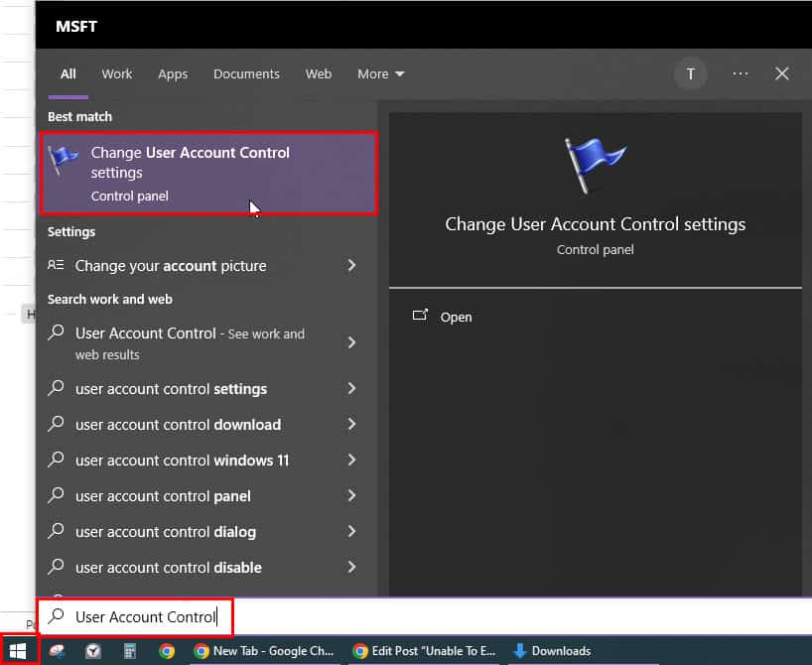Image resolution: width=812 pixels, height=665 pixels.
Task: Click the search icon beside download suggestion
Action: [x=56, y=424]
